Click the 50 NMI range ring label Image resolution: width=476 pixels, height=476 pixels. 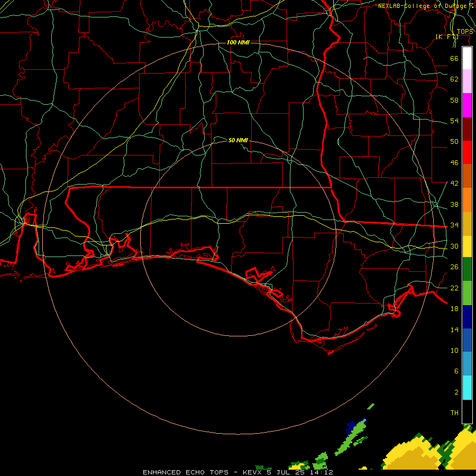238,140
